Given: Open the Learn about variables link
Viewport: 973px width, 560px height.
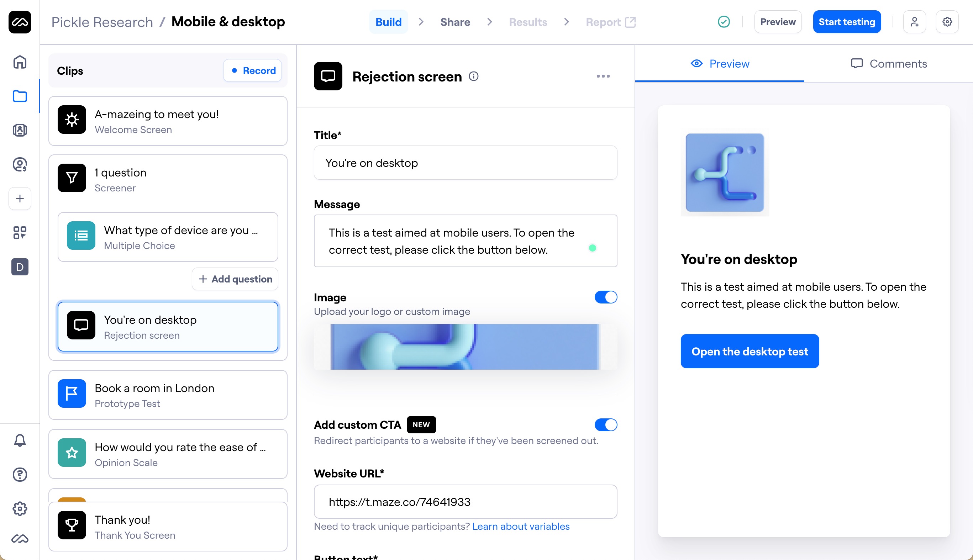Looking at the screenshot, I should pyautogui.click(x=521, y=526).
